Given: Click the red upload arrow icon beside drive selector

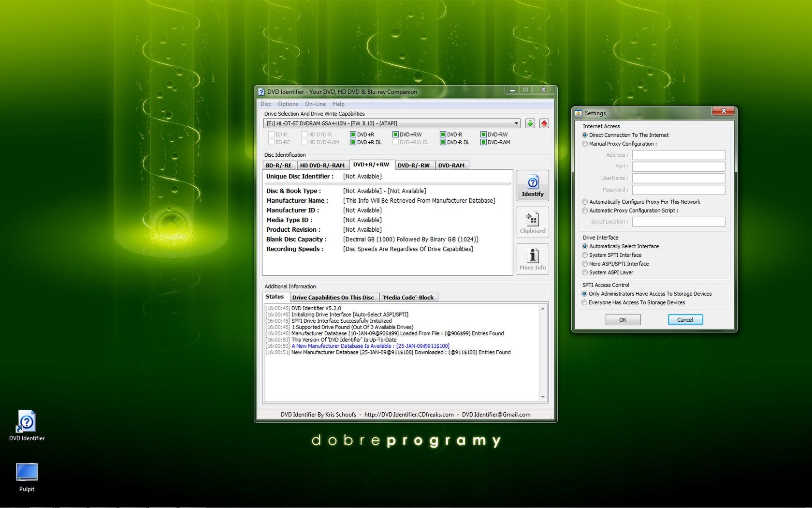Looking at the screenshot, I should point(544,123).
